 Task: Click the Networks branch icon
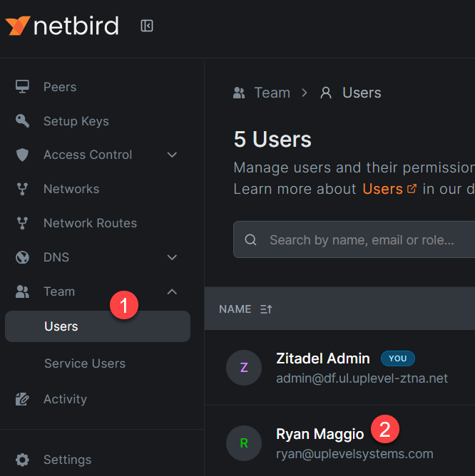[23, 189]
